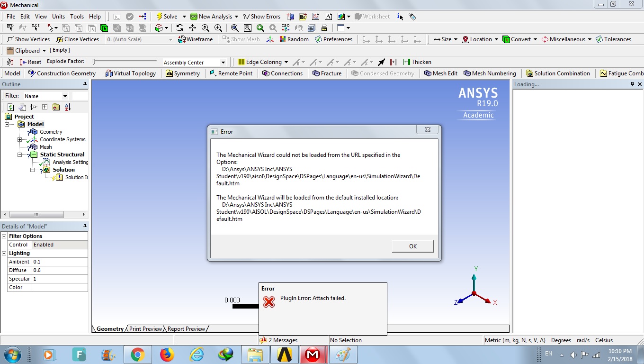
Task: Click the Sort A-Z icon in Outline
Action: click(x=67, y=107)
